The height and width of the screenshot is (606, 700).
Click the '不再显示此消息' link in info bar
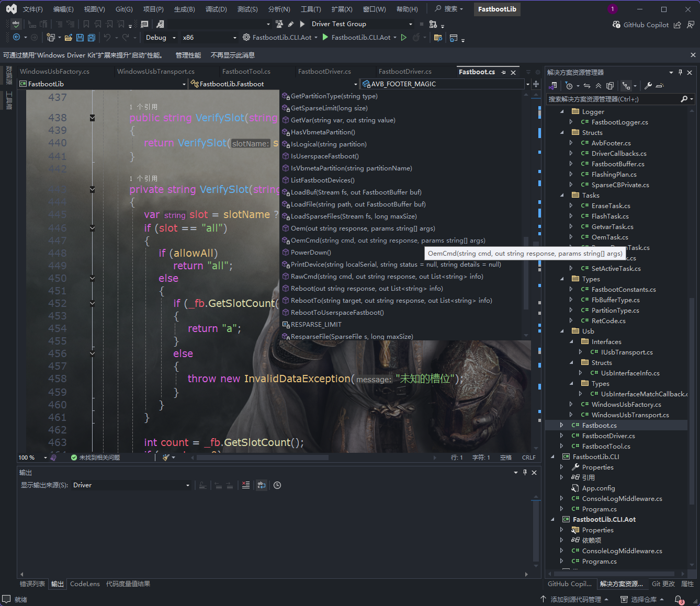tap(232, 55)
